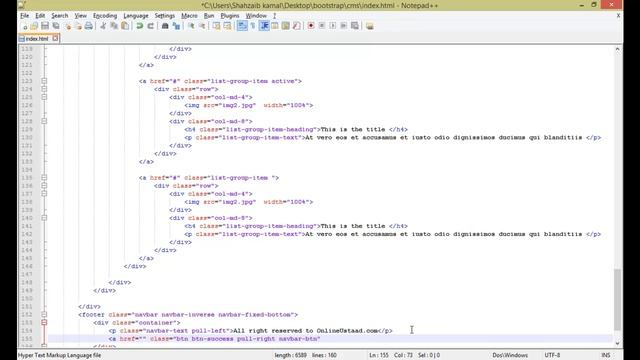Click the Save All toolbar icon
Image resolution: width=640 pixels, height=360 pixels.
[56, 26]
